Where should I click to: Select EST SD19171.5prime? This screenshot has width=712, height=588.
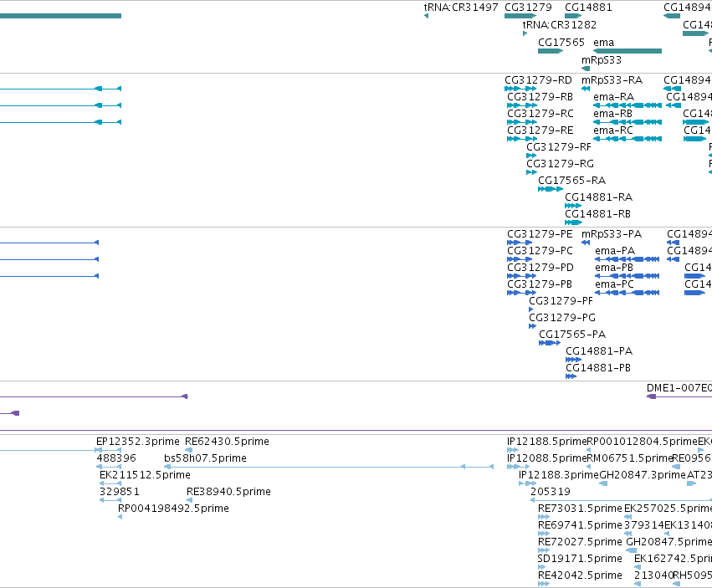[x=580, y=559]
